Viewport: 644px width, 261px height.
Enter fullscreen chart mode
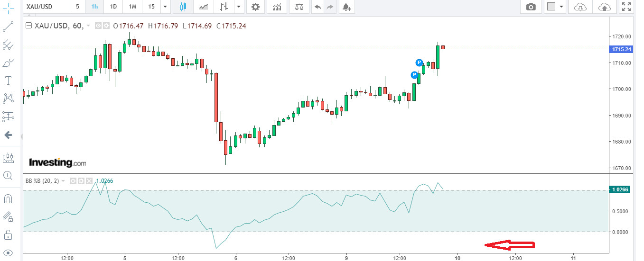pos(626,7)
